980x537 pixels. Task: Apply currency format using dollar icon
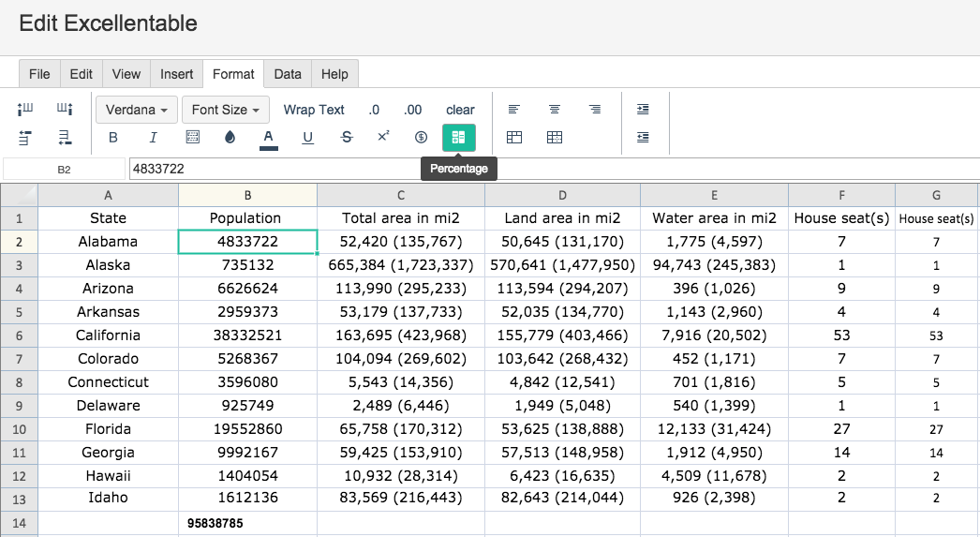coord(422,138)
